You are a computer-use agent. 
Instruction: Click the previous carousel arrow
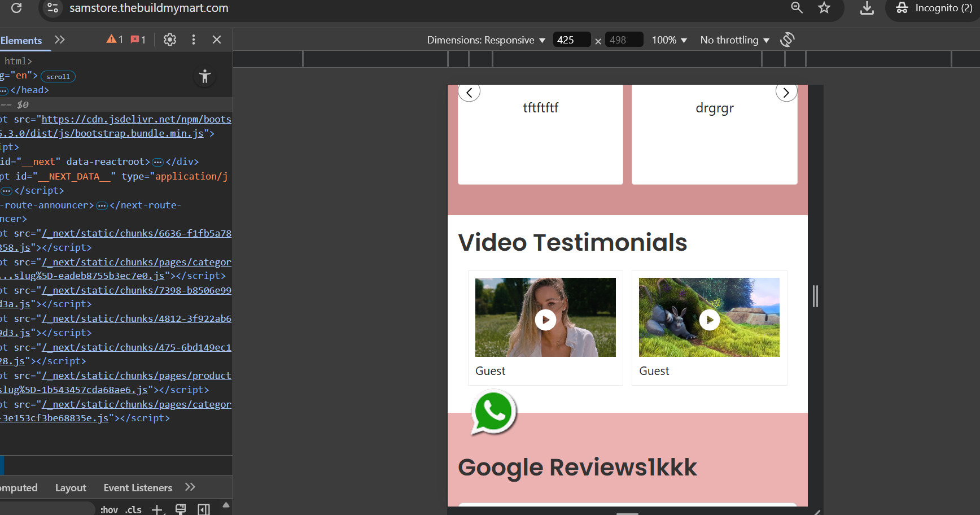[469, 92]
